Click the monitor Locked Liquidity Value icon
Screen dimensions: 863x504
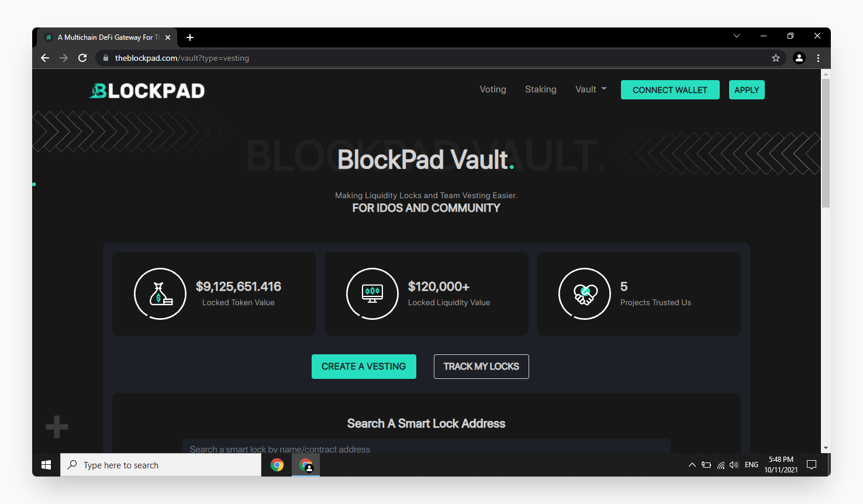[372, 294]
